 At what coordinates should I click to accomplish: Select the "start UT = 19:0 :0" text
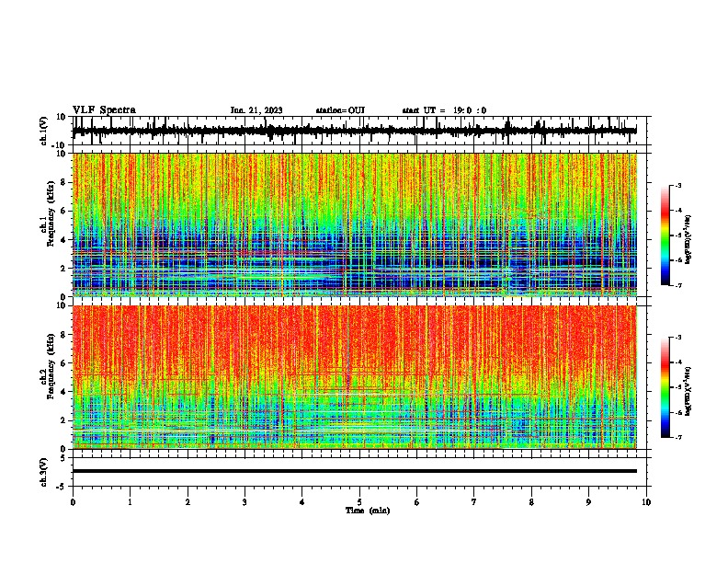[x=444, y=110]
